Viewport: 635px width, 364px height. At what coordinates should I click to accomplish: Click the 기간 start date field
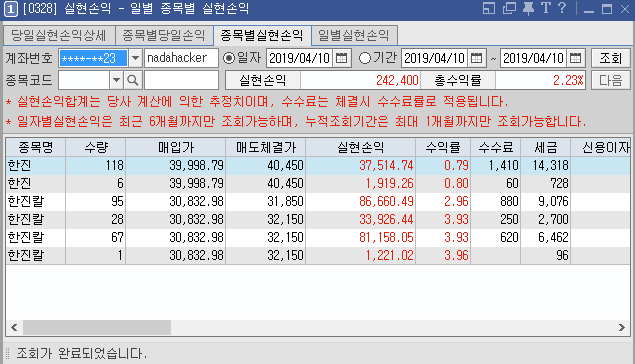tap(435, 58)
